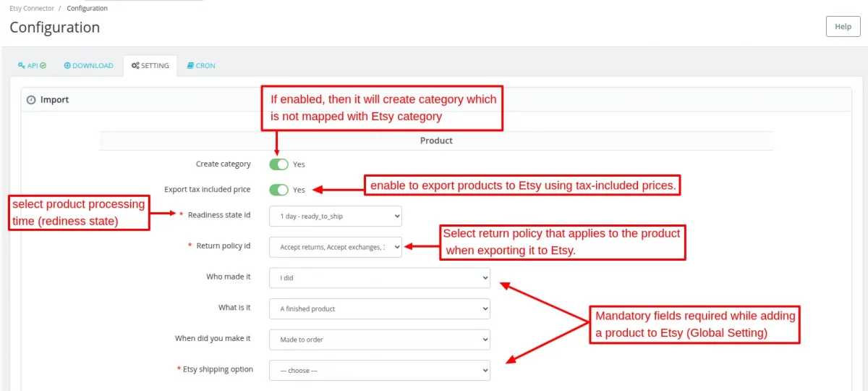Click the green check icon beside API
The height and width of the screenshot is (391, 868).
click(43, 66)
